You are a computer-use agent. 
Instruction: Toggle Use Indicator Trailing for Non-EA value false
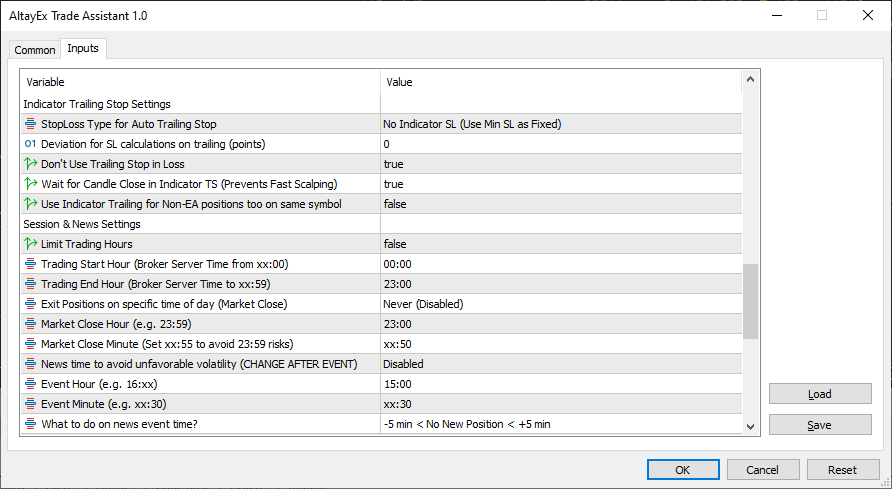pos(561,204)
